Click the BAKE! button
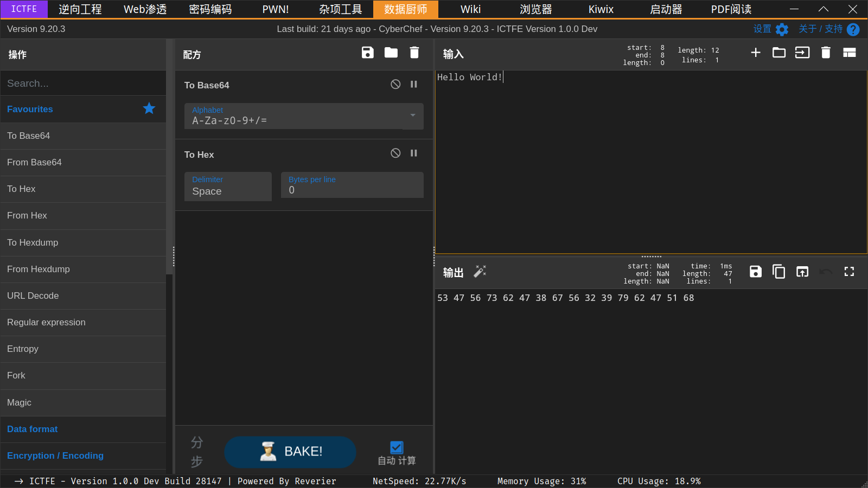Viewport: 868px width, 488px height. point(290,452)
